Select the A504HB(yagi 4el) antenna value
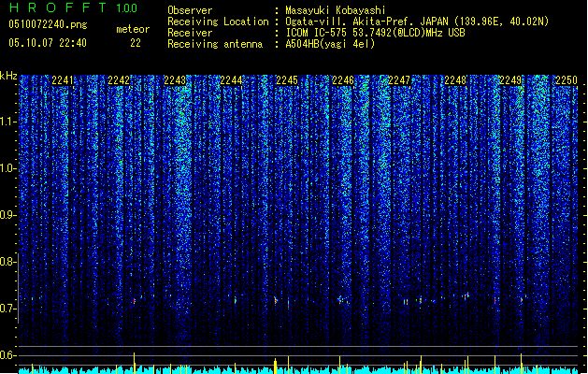588x374 pixels. (330, 44)
